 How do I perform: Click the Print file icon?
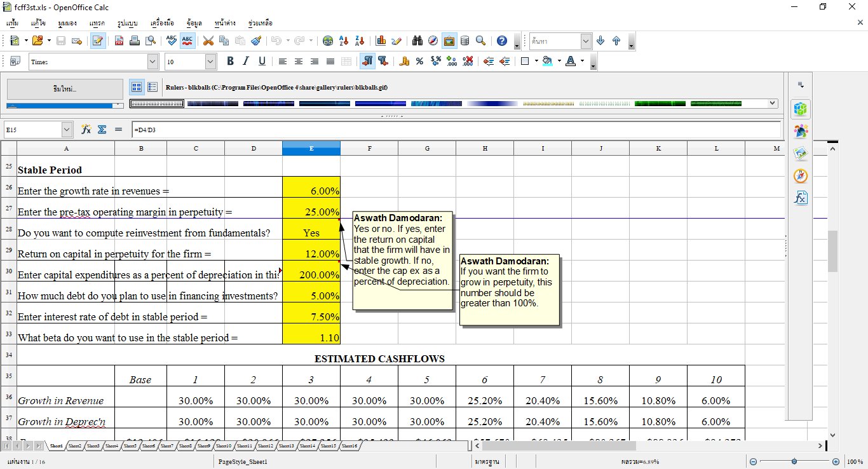tap(135, 41)
